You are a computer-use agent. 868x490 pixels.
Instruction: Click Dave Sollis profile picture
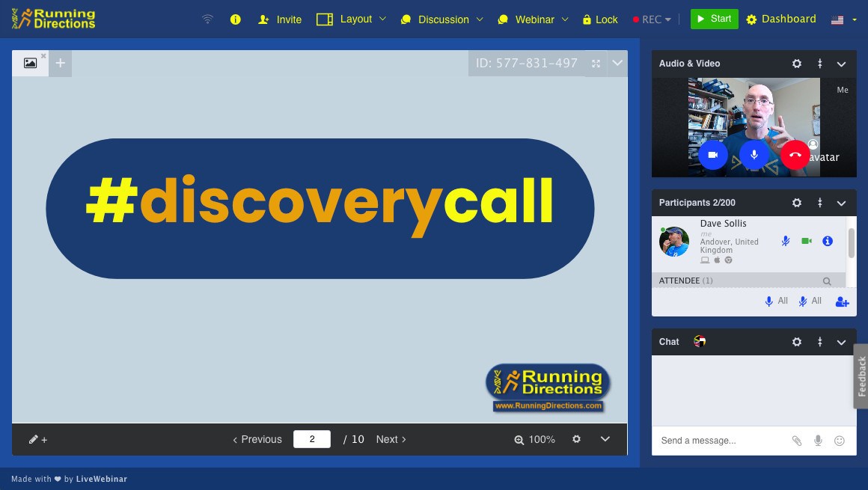674,242
